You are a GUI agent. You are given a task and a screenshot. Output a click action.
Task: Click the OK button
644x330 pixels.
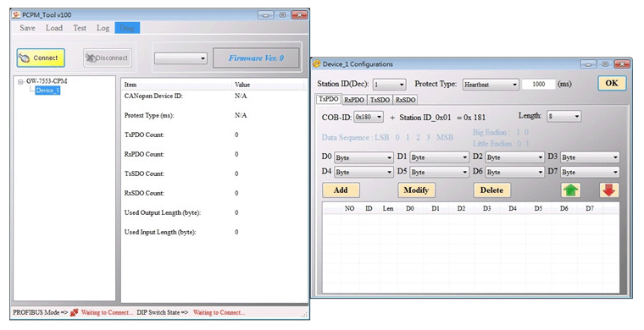612,83
